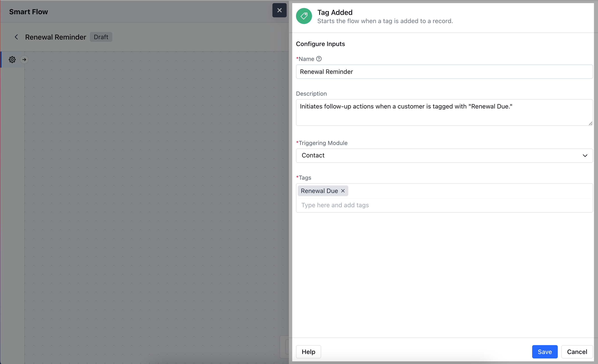
Task: Select the Renewal Due tag chip
Action: click(x=319, y=191)
